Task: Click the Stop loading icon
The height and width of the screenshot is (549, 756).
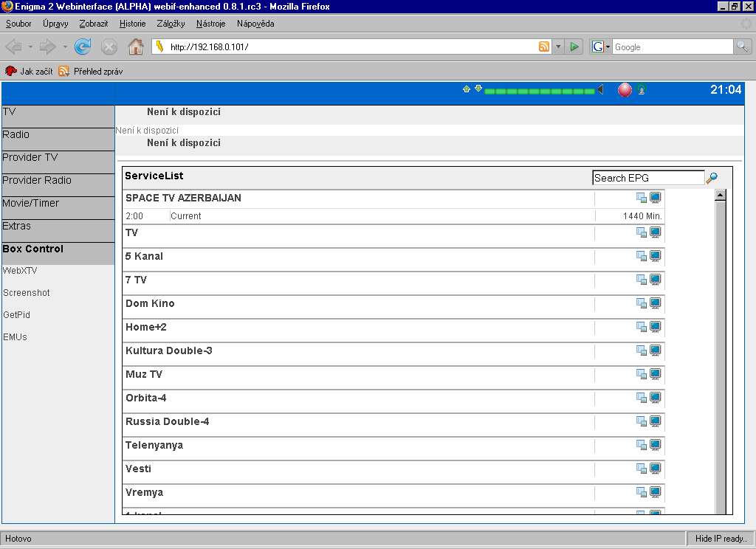Action: (109, 46)
